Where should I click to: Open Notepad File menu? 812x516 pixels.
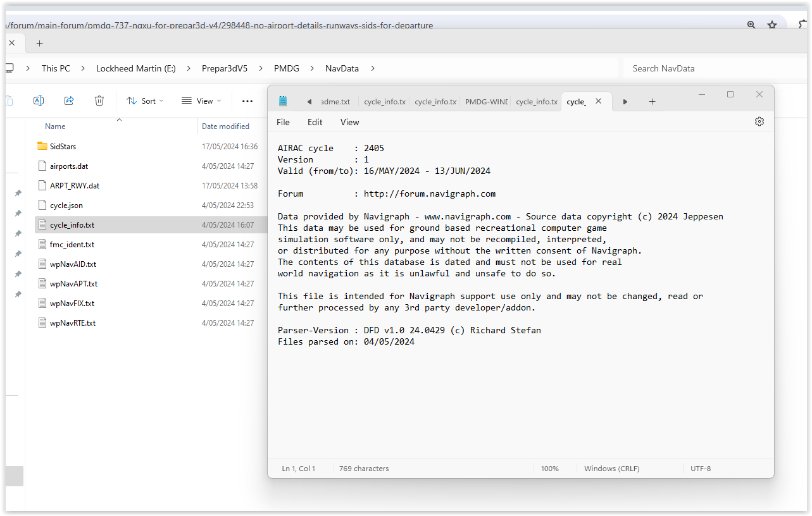283,122
